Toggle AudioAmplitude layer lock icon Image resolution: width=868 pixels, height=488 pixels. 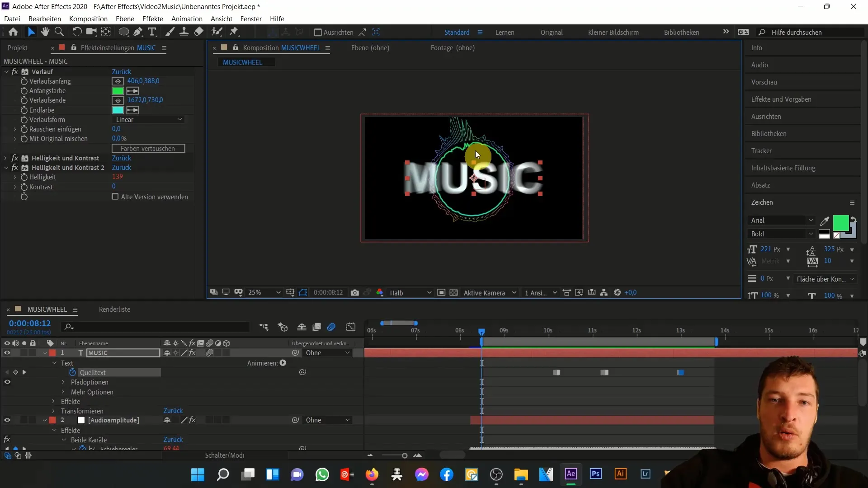pyautogui.click(x=33, y=420)
